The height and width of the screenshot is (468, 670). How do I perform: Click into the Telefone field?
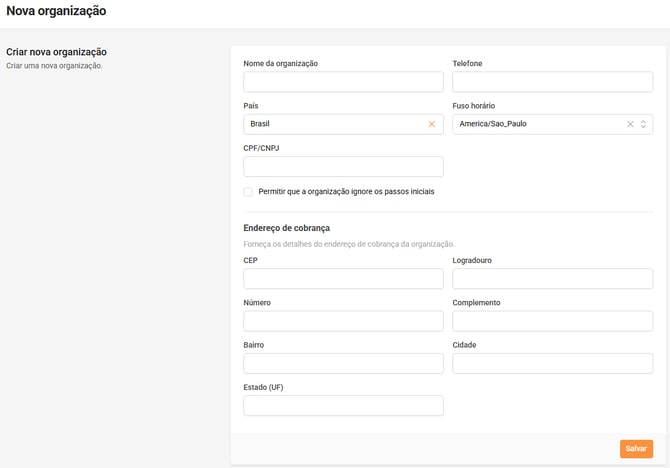(x=552, y=82)
